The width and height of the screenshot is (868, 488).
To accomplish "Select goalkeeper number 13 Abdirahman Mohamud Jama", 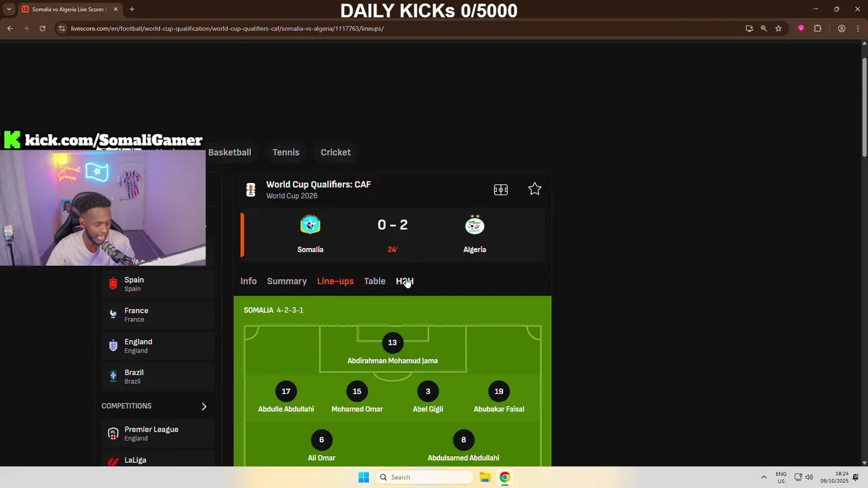I will pos(392,350).
